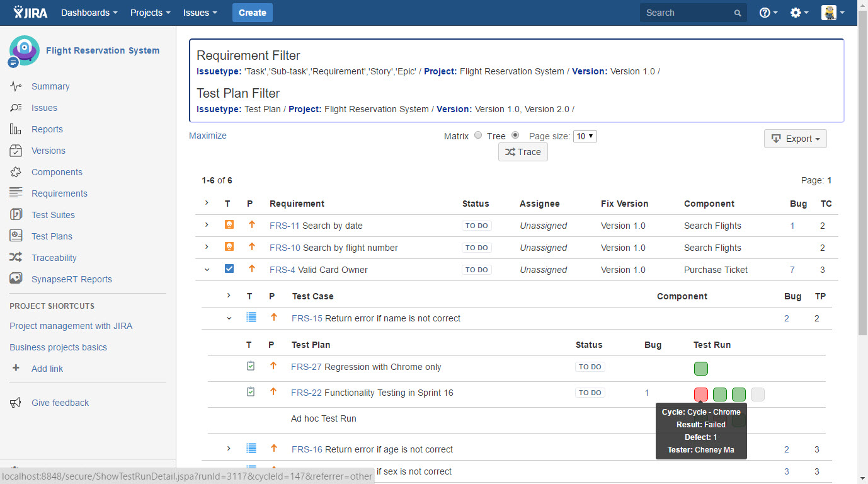Click the Test Suites sidebar icon
Viewport: 868px width, 484px height.
pos(16,215)
